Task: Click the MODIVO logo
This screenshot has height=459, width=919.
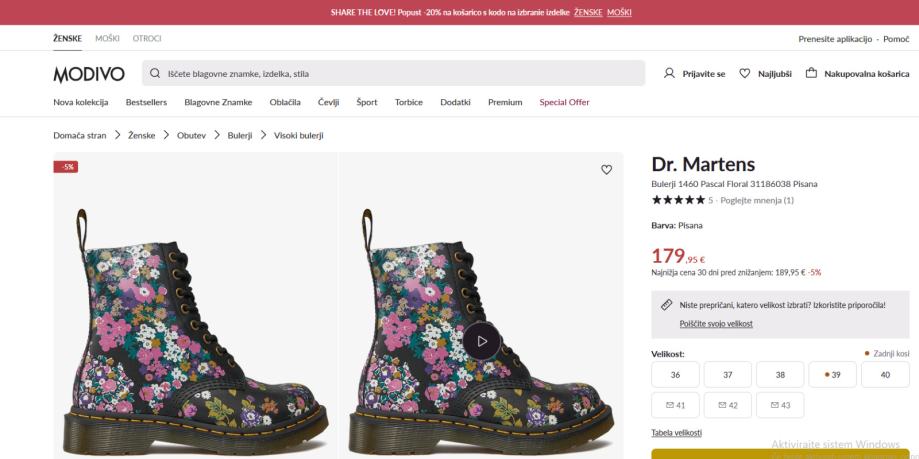Action: [x=89, y=74]
